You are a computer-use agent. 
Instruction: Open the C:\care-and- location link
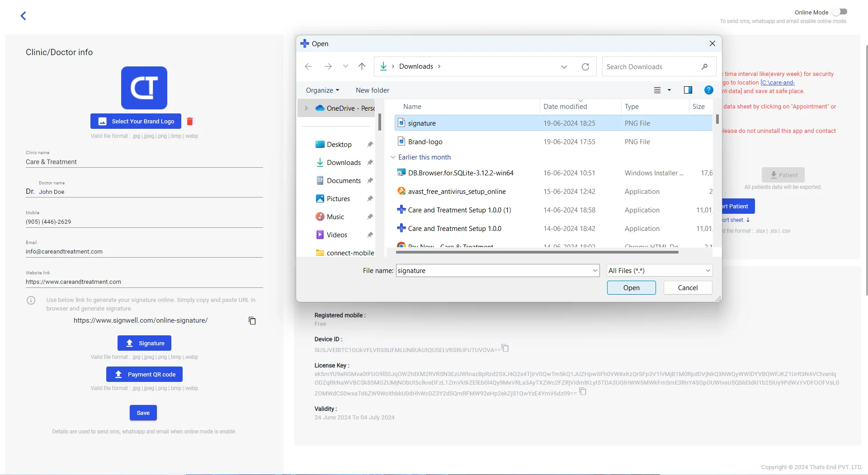(x=777, y=83)
